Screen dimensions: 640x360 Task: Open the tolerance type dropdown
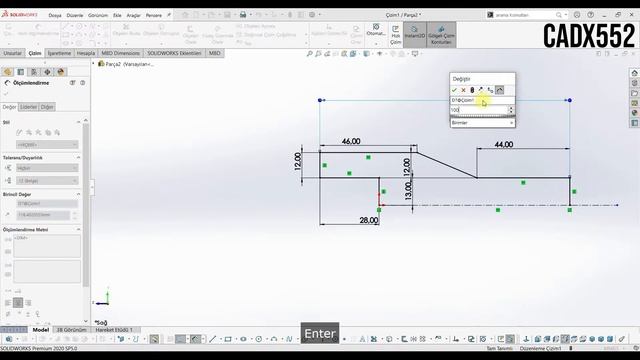pyautogui.click(x=47, y=168)
